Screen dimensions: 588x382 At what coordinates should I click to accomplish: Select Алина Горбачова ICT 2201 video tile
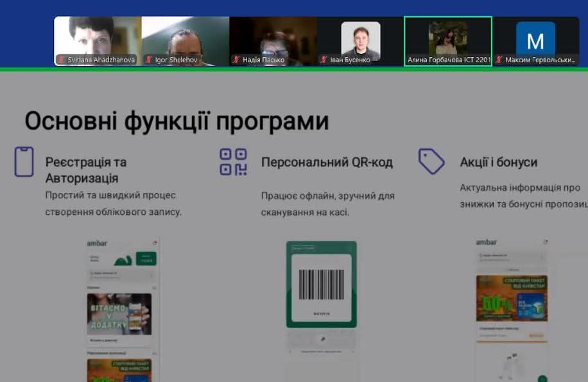click(x=448, y=41)
